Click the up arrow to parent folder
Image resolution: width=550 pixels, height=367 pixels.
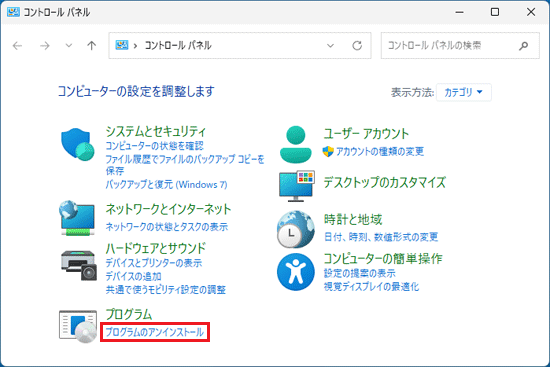92,46
